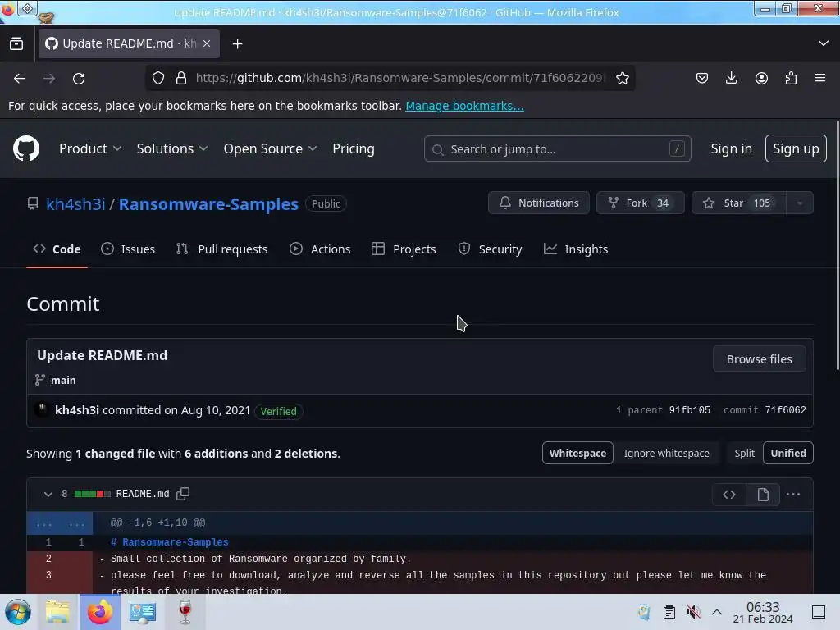840x630 pixels.
Task: Click the kh4sh3i author avatar
Action: [x=42, y=410]
